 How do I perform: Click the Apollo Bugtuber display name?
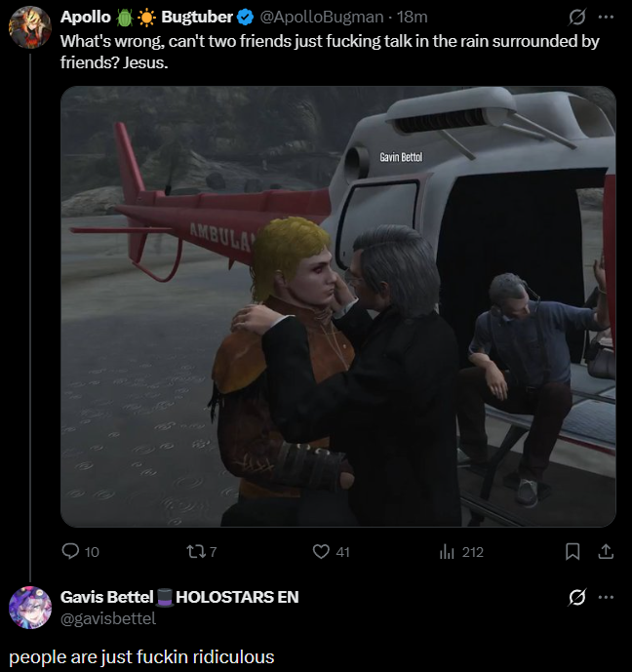146,18
